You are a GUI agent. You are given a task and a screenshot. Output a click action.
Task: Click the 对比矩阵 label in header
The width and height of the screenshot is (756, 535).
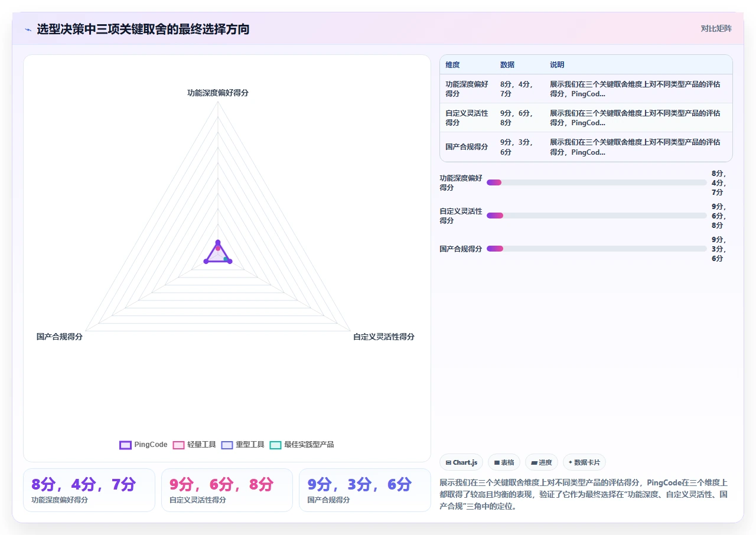pyautogui.click(x=716, y=28)
